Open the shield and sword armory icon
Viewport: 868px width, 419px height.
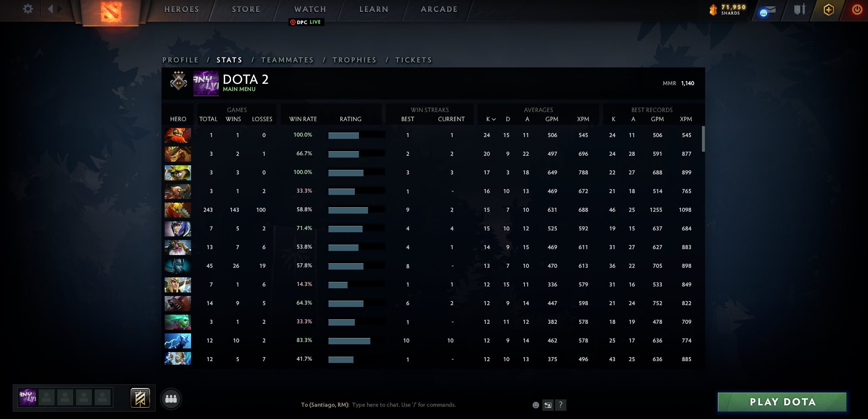coord(799,10)
